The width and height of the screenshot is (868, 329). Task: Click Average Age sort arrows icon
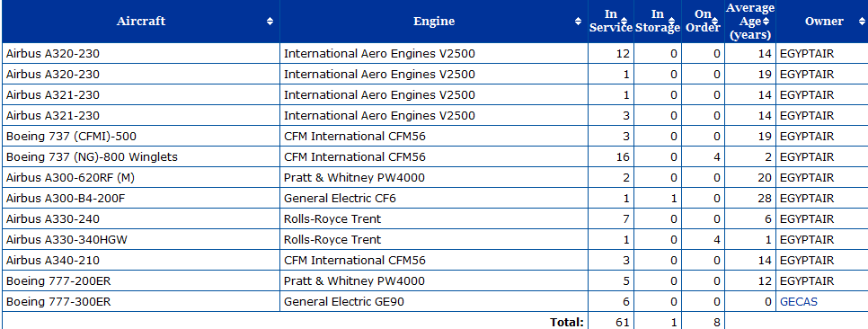pyautogui.click(x=766, y=22)
